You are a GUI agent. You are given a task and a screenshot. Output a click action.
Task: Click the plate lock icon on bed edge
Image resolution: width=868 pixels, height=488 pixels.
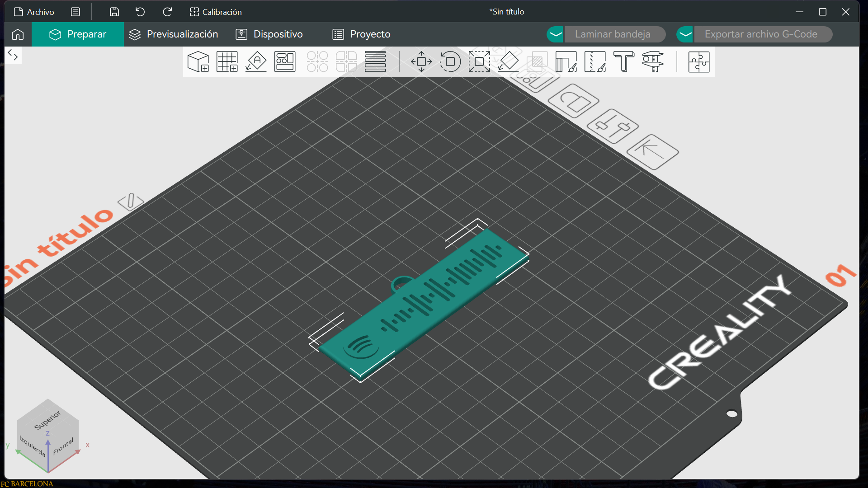pos(573,101)
